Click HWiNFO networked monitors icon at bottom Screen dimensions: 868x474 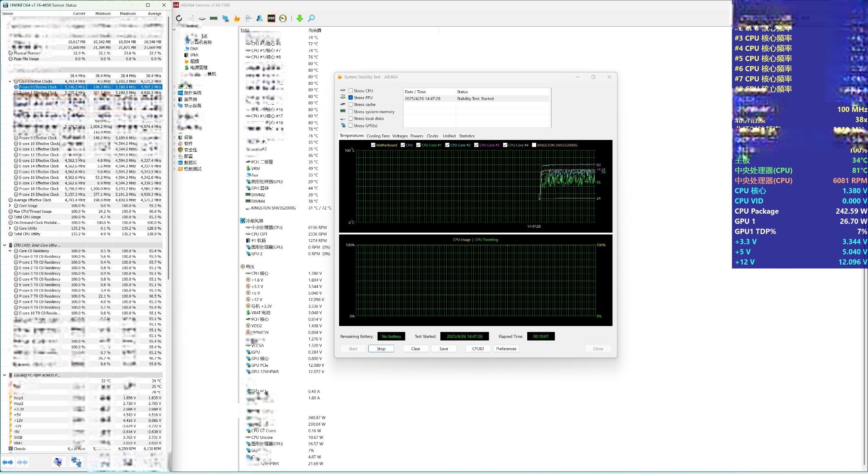pyautogui.click(x=76, y=462)
